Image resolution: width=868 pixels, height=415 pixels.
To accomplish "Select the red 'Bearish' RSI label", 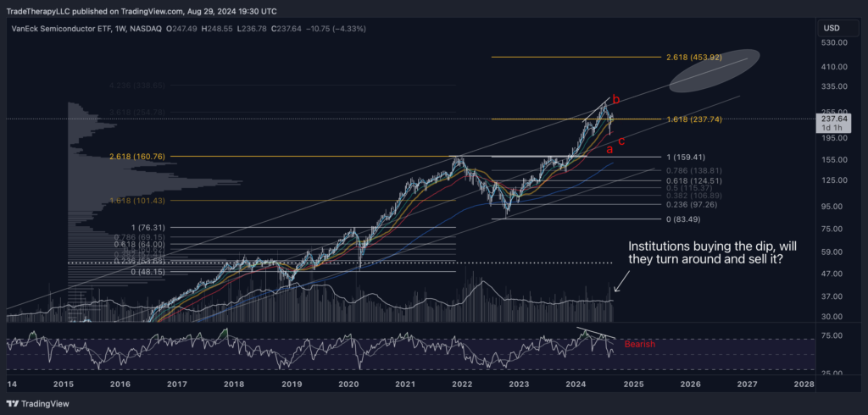I will [641, 345].
